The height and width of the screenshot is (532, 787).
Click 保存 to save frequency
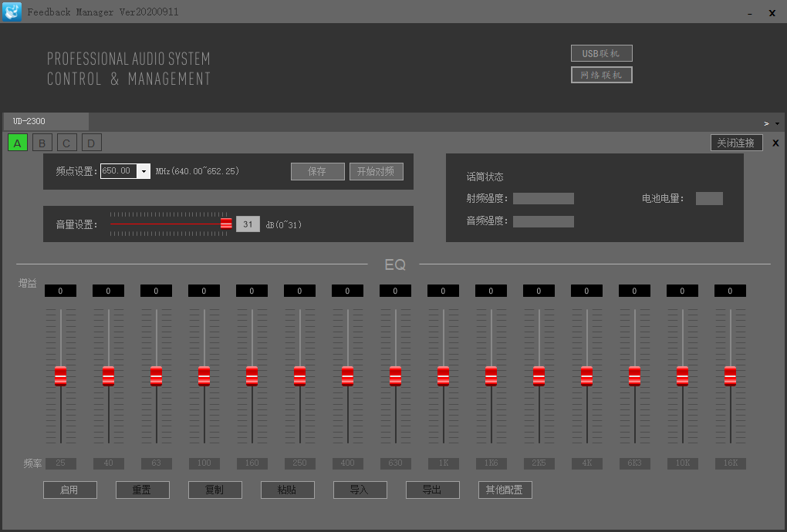pos(317,171)
